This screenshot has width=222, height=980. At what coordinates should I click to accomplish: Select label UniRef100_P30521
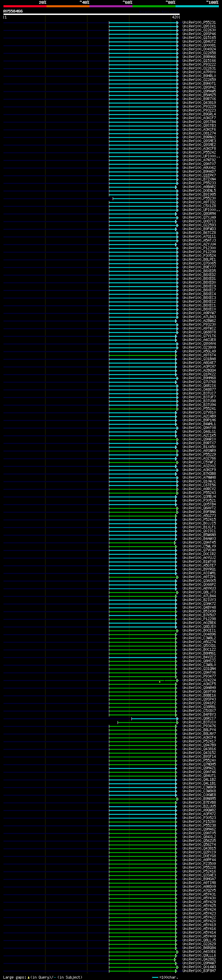199,501
